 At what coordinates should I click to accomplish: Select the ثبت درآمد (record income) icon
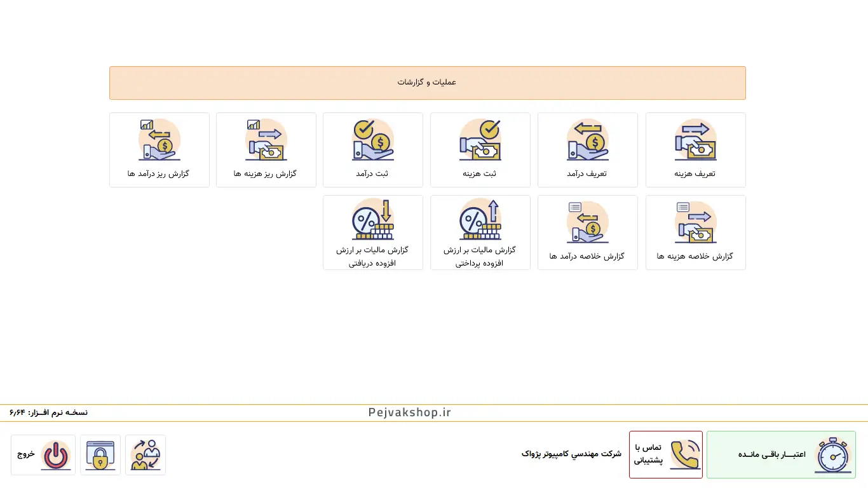(373, 140)
